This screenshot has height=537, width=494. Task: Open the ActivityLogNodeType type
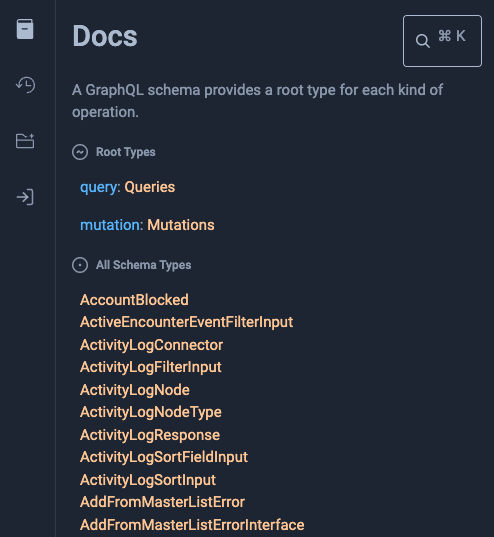tap(151, 412)
